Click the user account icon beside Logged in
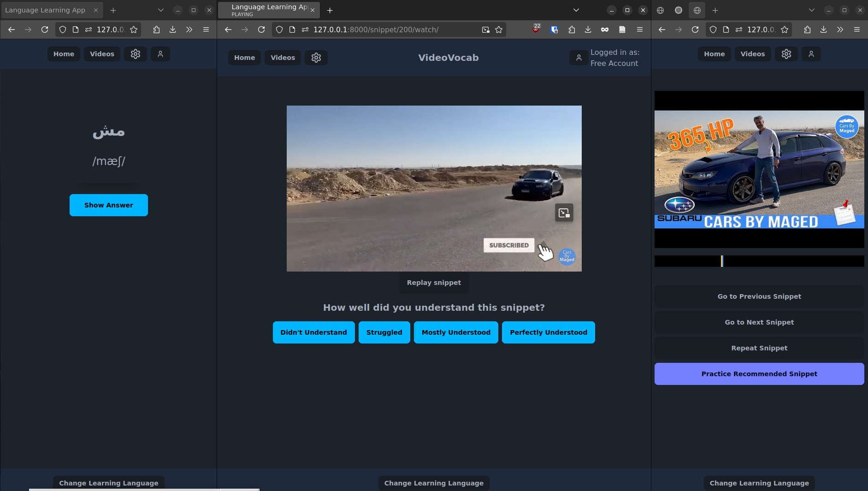Screen dimensions: 868x491 click(579, 58)
